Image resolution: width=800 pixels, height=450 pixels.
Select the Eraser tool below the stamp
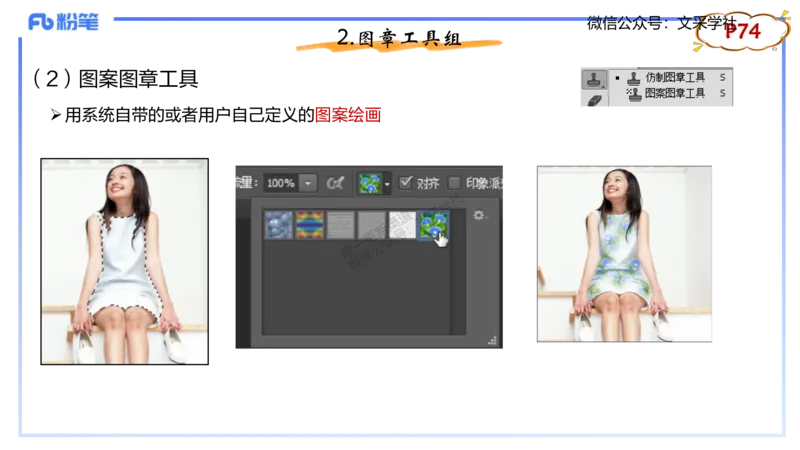[x=594, y=102]
